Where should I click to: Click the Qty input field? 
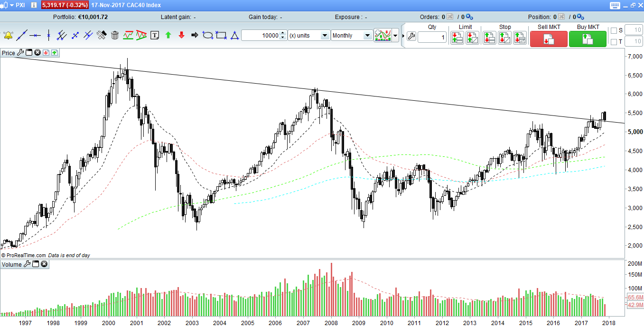coord(432,38)
